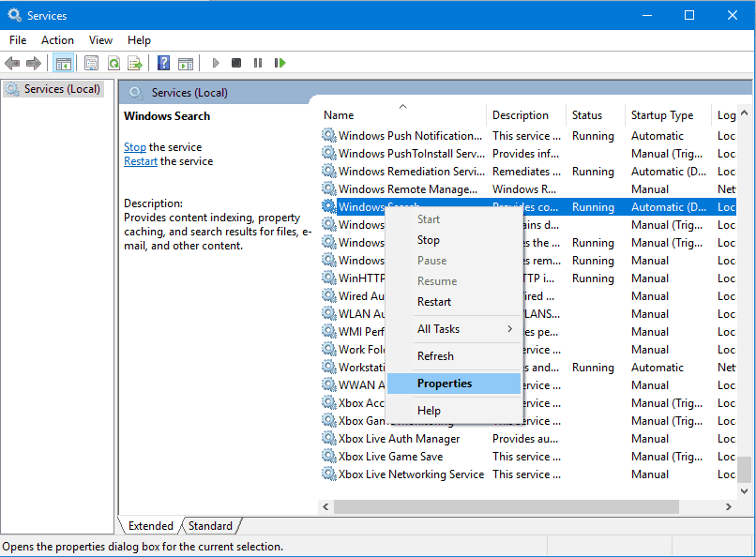Select the Xbox Live Game Save row

pos(528,457)
